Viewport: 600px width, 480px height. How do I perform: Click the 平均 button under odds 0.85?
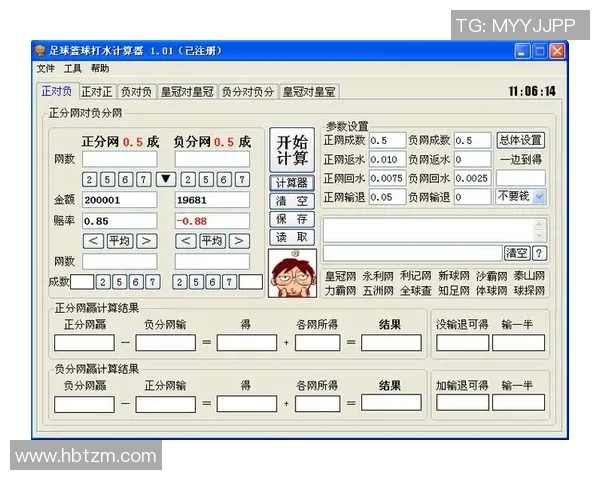(120, 241)
